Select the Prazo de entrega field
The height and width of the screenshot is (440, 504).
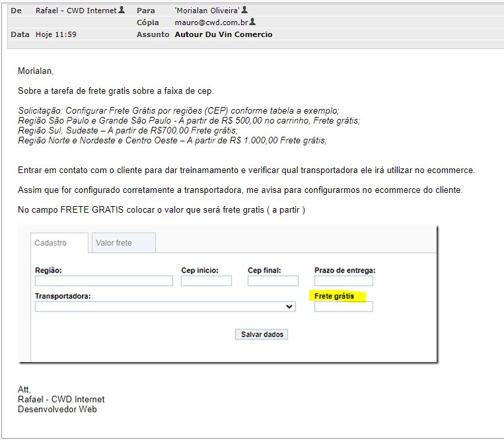[x=343, y=281]
